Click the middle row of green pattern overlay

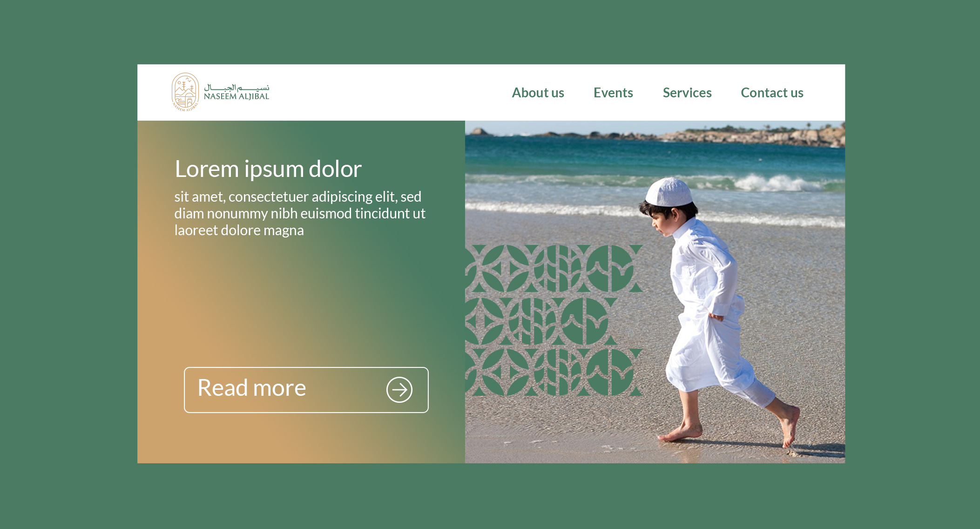click(541, 321)
